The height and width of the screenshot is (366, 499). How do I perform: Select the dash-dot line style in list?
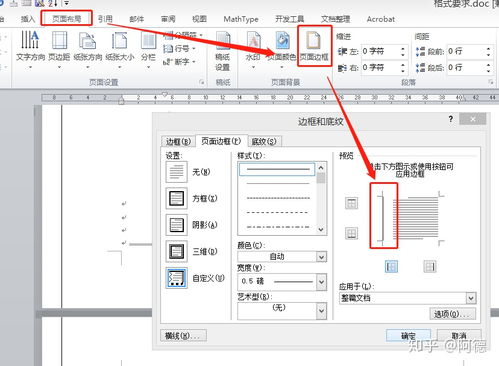point(278,227)
